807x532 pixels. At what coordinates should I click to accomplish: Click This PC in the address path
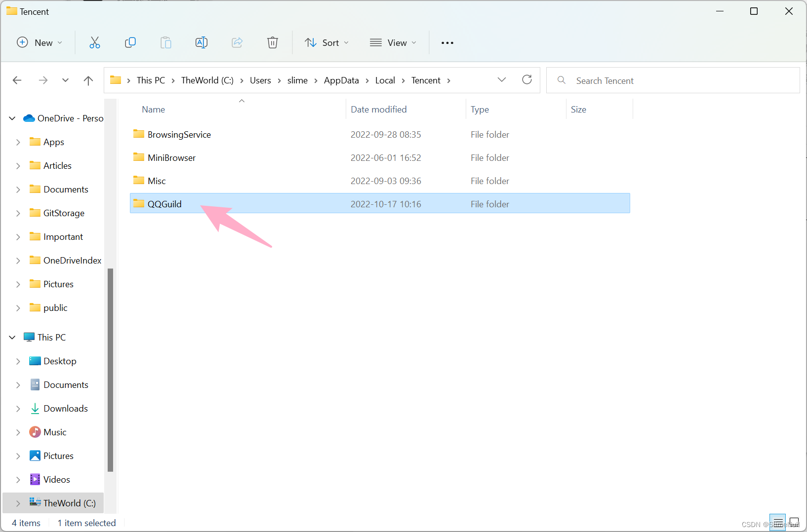(x=151, y=80)
